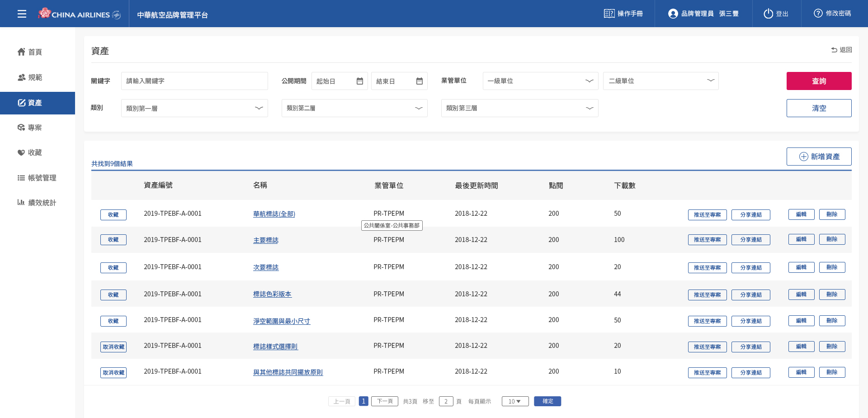Expand the 類別第一層 dropdown
Image resolution: width=868 pixels, height=418 pixels.
click(194, 108)
